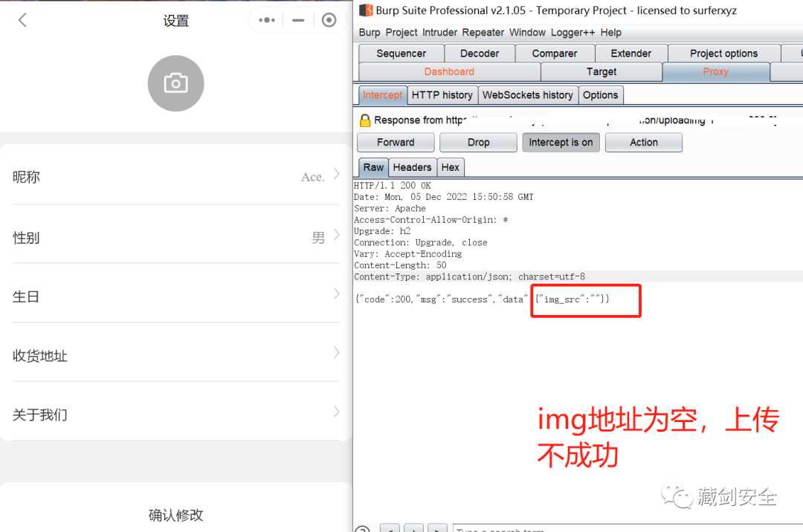Viewport: 803px width, 532px height.
Task: Open the Help menu
Action: tap(611, 32)
